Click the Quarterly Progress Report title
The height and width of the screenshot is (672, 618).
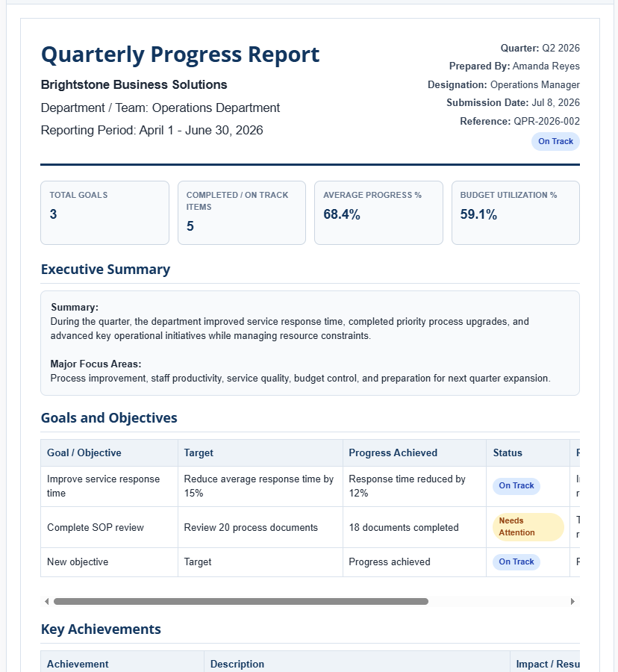pyautogui.click(x=181, y=55)
